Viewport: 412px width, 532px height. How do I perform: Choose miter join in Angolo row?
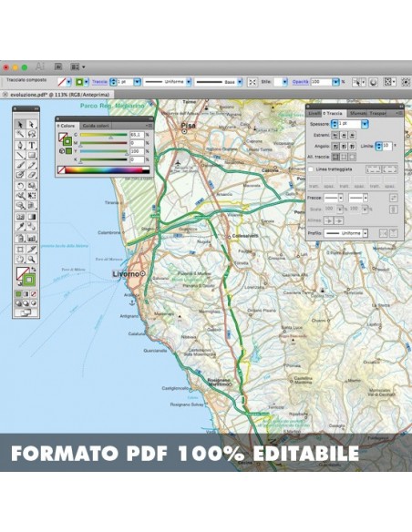(x=335, y=147)
